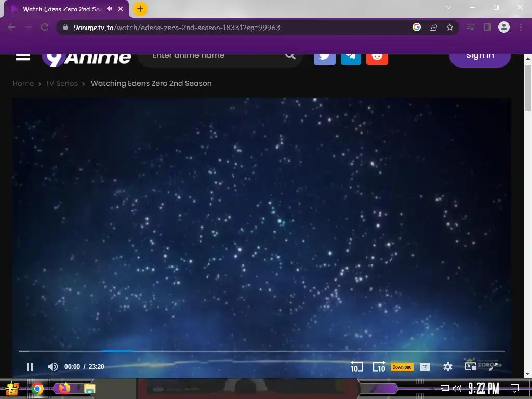Click the video progress bar
Viewport: 532px width, 399px height.
(x=262, y=351)
